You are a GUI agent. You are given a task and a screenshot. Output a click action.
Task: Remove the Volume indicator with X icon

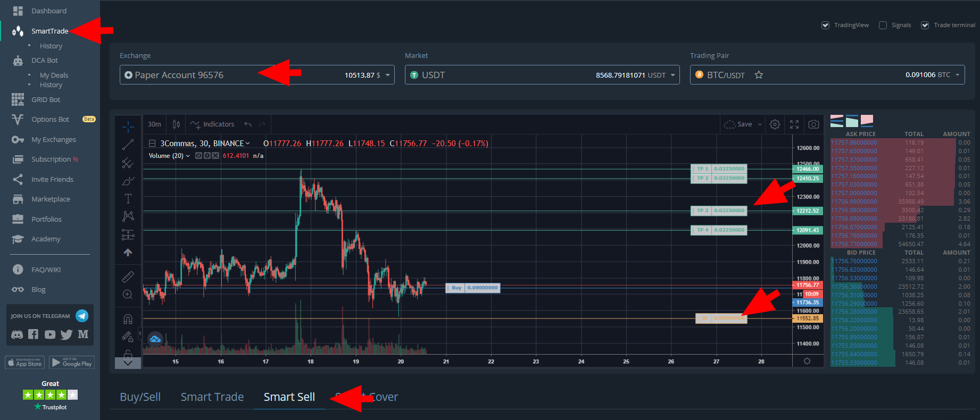215,156
